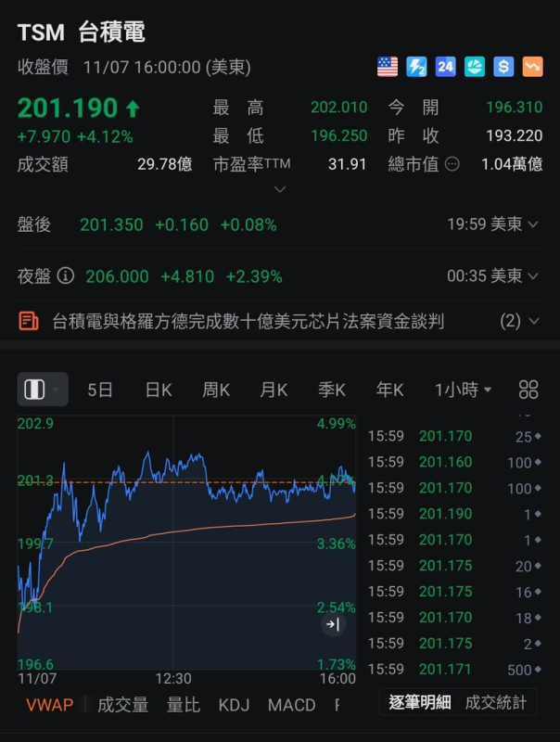Expand the 盤後 after-hours row chevron
The height and width of the screenshot is (742, 560).
pyautogui.click(x=533, y=224)
